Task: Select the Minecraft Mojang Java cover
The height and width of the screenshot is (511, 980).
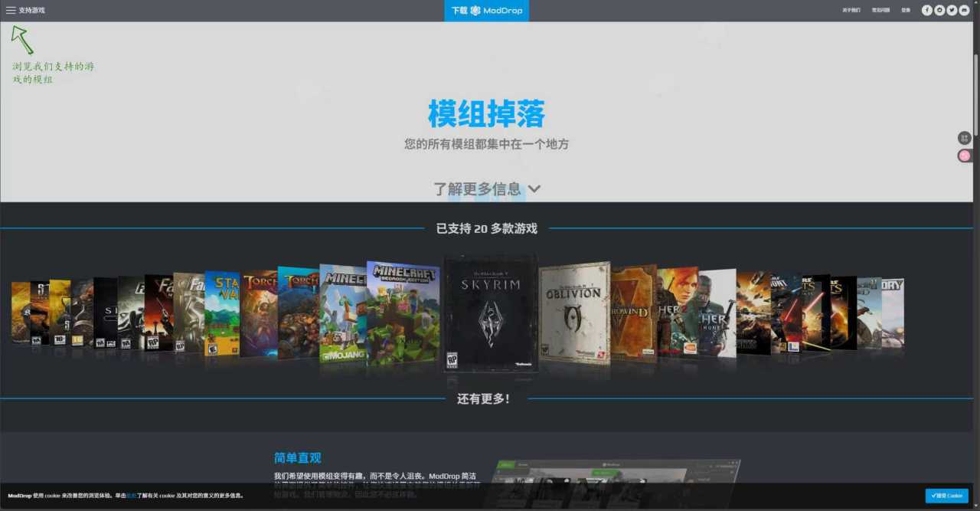Action: [x=342, y=313]
